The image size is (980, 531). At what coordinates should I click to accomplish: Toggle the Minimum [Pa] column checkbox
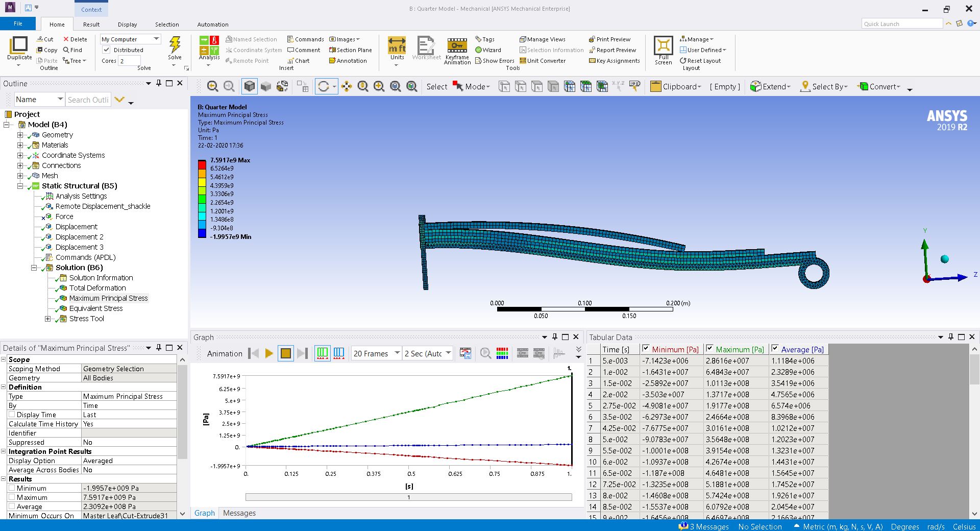pos(646,349)
